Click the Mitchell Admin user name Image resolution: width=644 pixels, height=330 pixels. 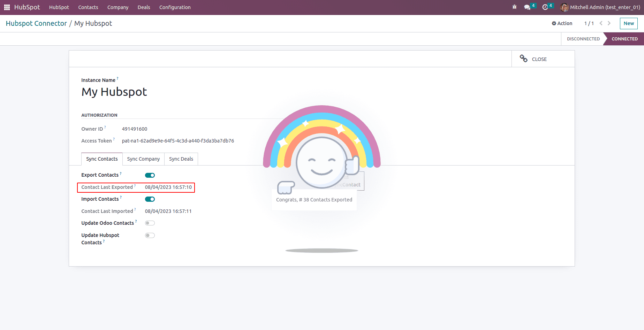click(x=605, y=7)
